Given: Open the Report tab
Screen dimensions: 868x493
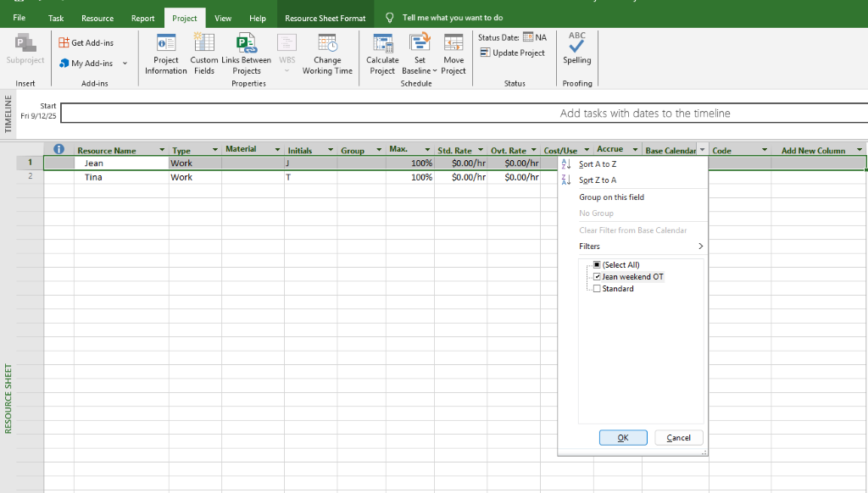Looking at the screenshot, I should (x=142, y=18).
